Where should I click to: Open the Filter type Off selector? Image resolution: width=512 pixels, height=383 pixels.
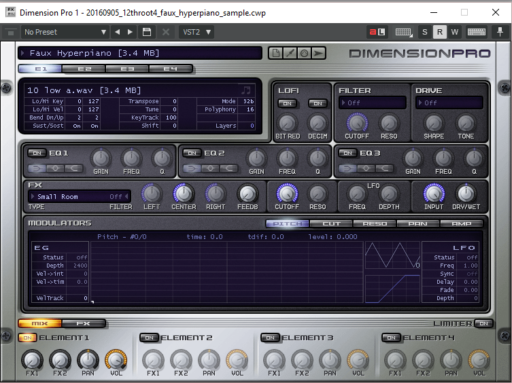372,103
